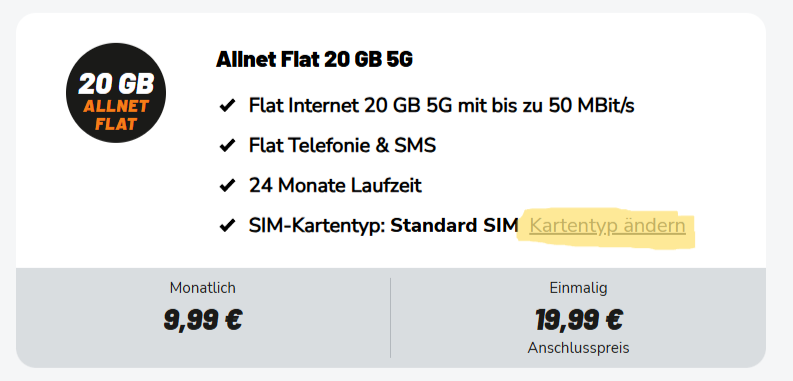Click the 9,99 € monthly price
This screenshot has width=793, height=381.
pyautogui.click(x=203, y=319)
